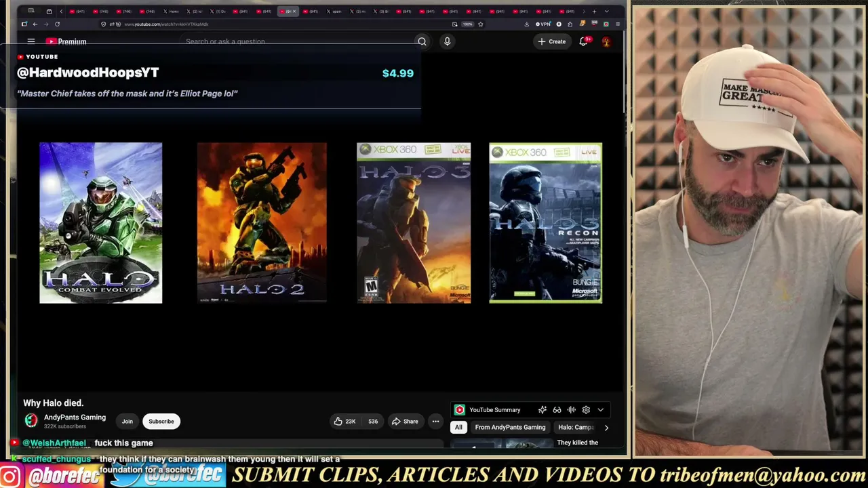This screenshot has width=868, height=488.
Task: Click the $4.99 super chat amount
Action: (x=397, y=73)
